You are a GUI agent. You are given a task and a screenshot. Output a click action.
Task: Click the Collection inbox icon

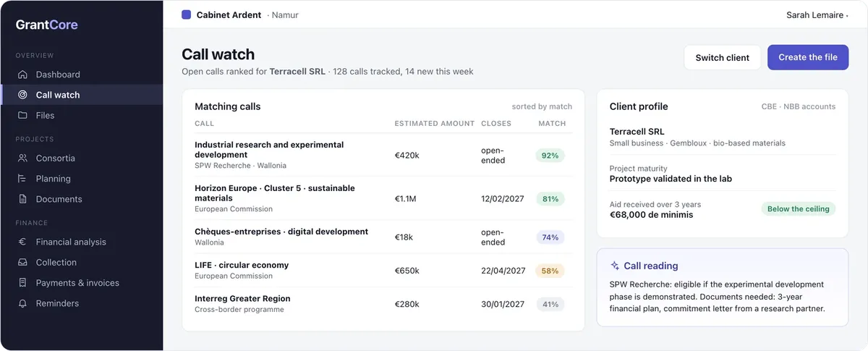(22, 263)
